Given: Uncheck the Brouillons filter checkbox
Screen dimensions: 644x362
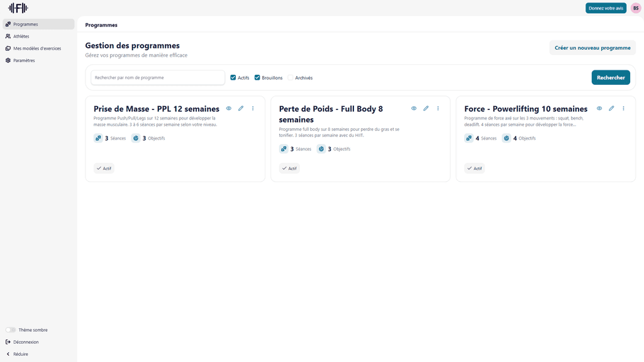Looking at the screenshot, I should click(257, 78).
